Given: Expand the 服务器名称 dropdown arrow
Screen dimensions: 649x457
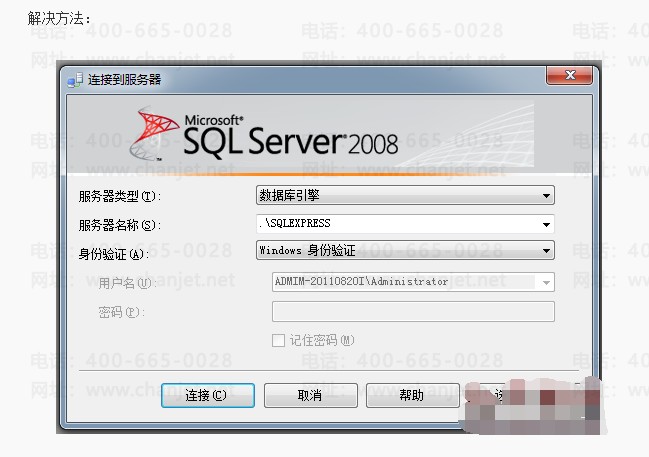Looking at the screenshot, I should 546,224.
